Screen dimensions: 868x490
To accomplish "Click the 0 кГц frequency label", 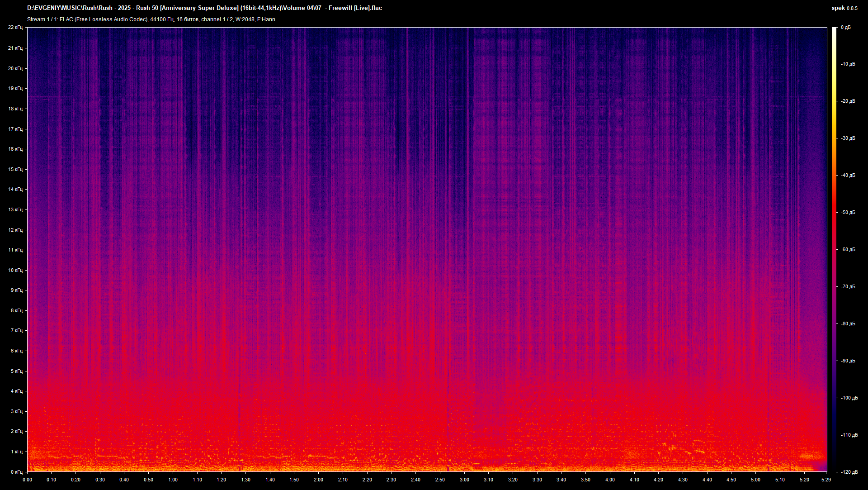I will coord(16,472).
